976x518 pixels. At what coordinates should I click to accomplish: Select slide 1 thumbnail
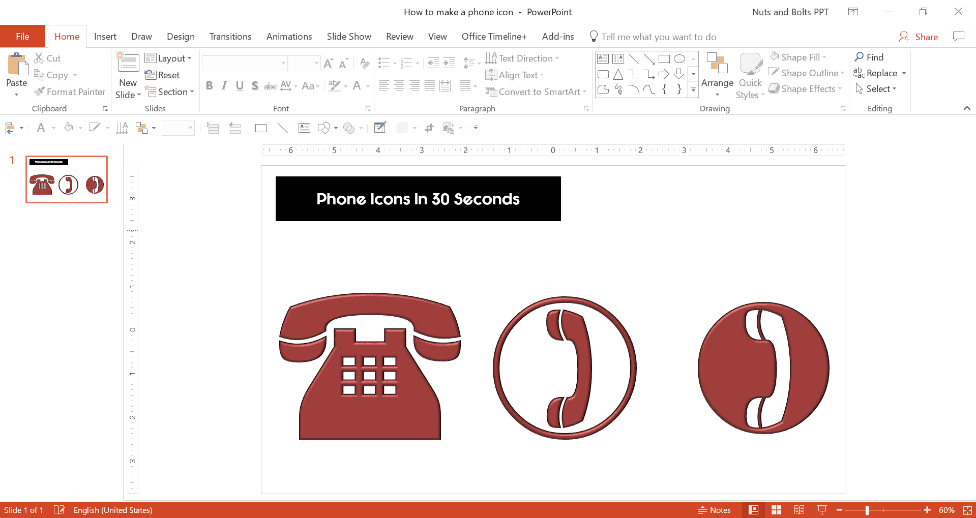[x=67, y=179]
